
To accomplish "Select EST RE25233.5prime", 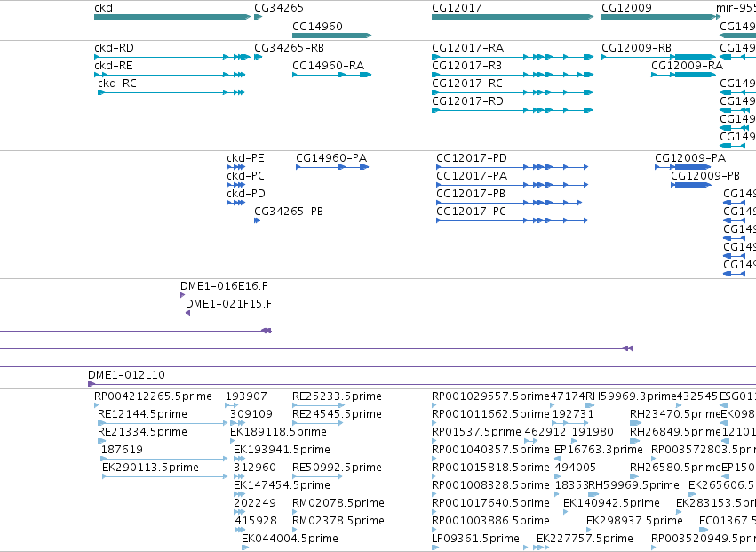I will point(318,405).
